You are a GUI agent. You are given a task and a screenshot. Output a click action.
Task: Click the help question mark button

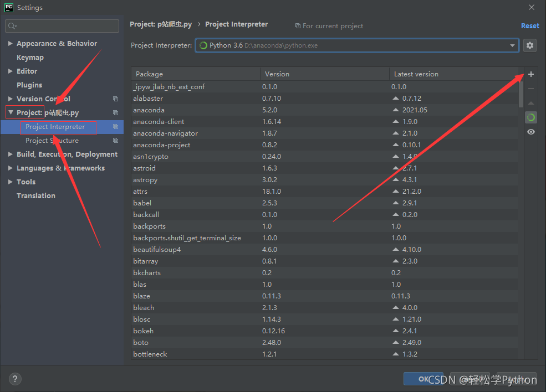[15, 379]
